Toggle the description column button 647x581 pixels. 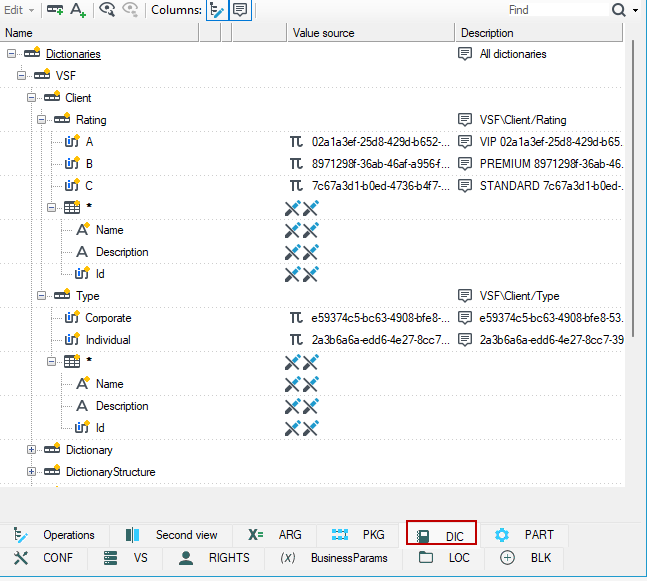pyautogui.click(x=240, y=10)
